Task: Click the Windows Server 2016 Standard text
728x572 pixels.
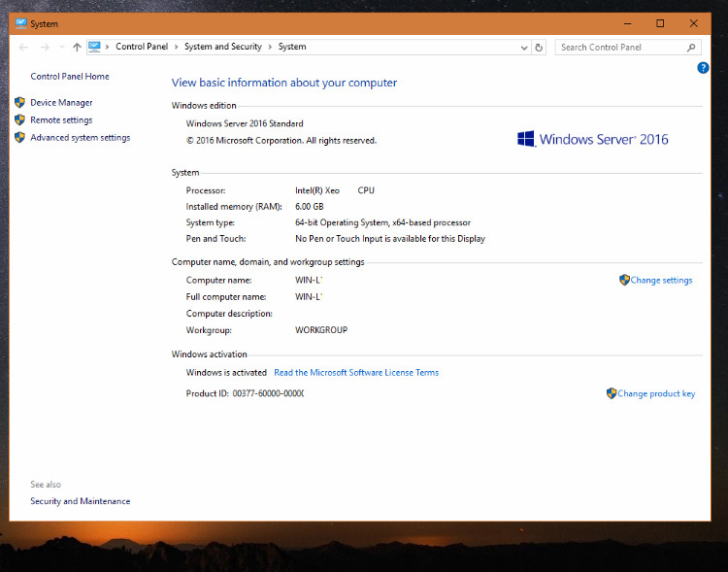Action: 245,123
